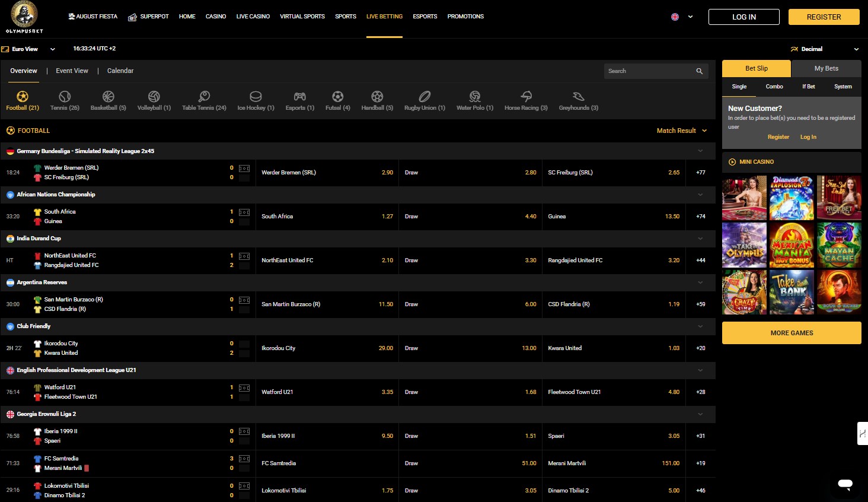Open the language flag dropdown
Image resolution: width=868 pixels, height=502 pixels.
[682, 17]
